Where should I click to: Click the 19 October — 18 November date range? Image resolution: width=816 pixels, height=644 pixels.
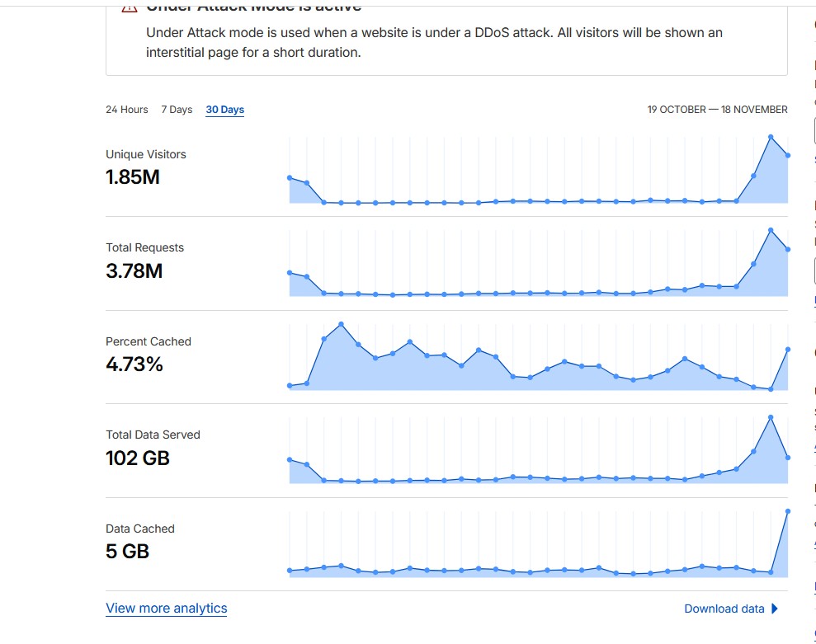point(717,110)
